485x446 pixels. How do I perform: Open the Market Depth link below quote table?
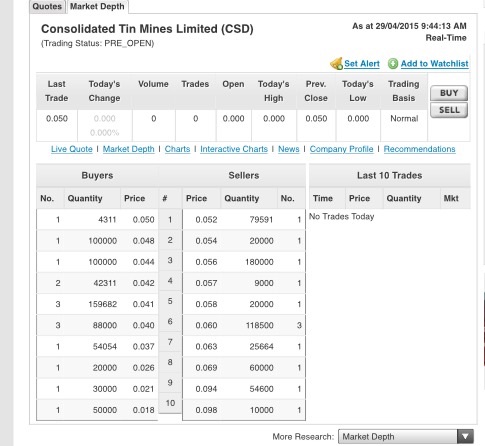coord(128,149)
